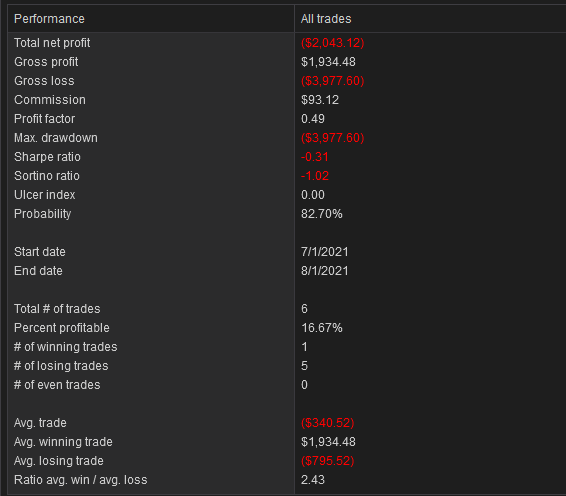
Task: Select the Sharpe ratio value -0.31
Action: tap(314, 157)
